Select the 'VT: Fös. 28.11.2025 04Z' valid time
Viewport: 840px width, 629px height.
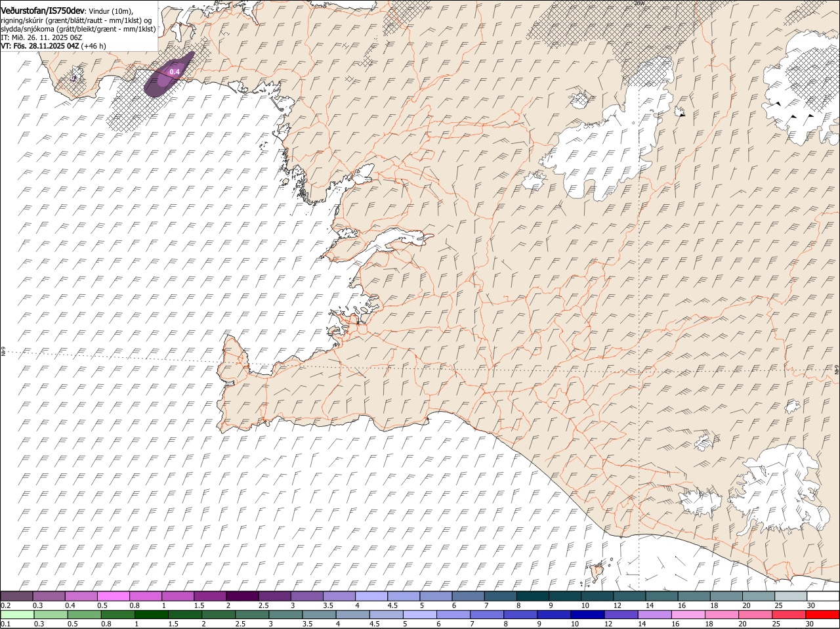[x=40, y=46]
